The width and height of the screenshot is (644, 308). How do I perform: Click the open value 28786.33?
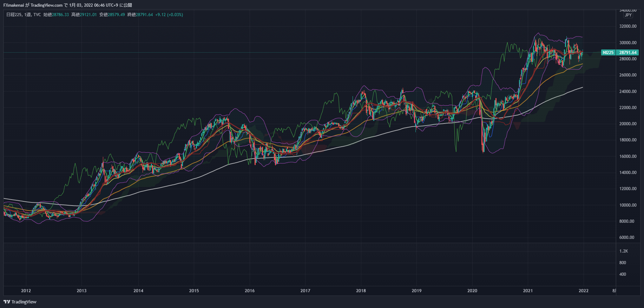[x=60, y=15]
